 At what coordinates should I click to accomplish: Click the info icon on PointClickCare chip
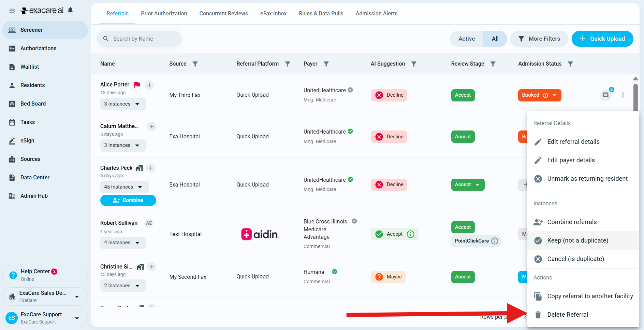click(495, 241)
